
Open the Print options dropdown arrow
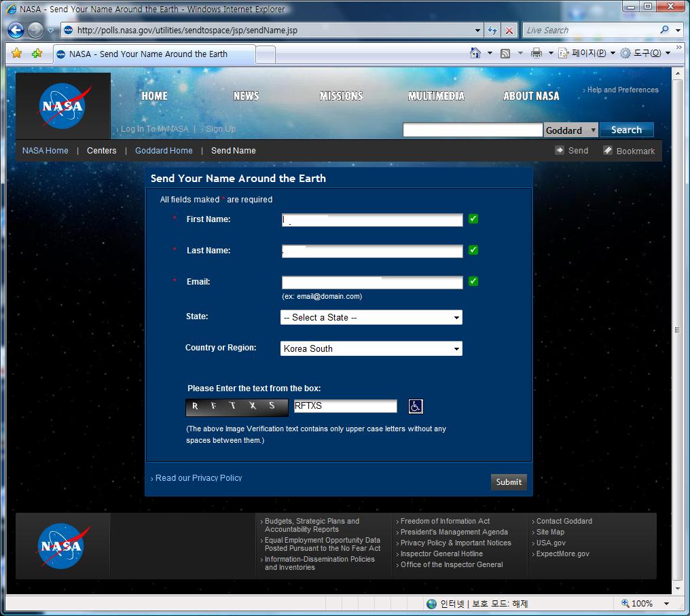(551, 53)
